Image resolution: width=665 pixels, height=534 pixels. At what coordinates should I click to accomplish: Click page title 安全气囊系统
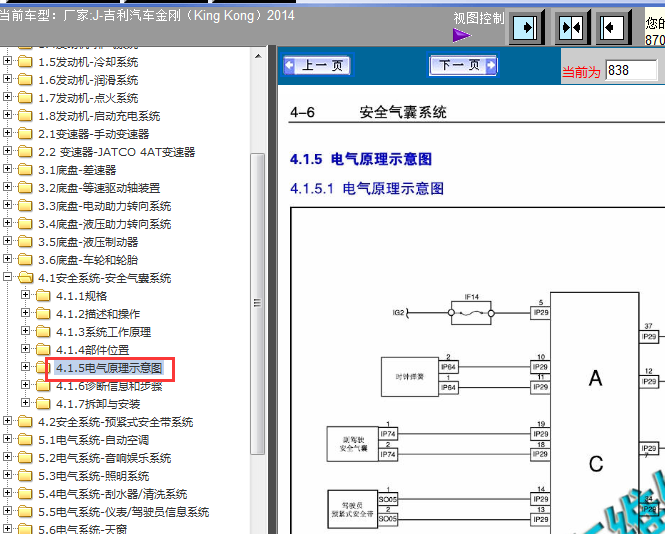coord(403,112)
